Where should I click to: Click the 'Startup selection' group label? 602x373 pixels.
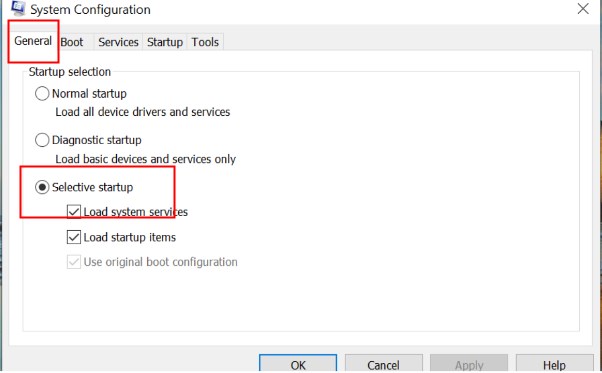tap(70, 72)
